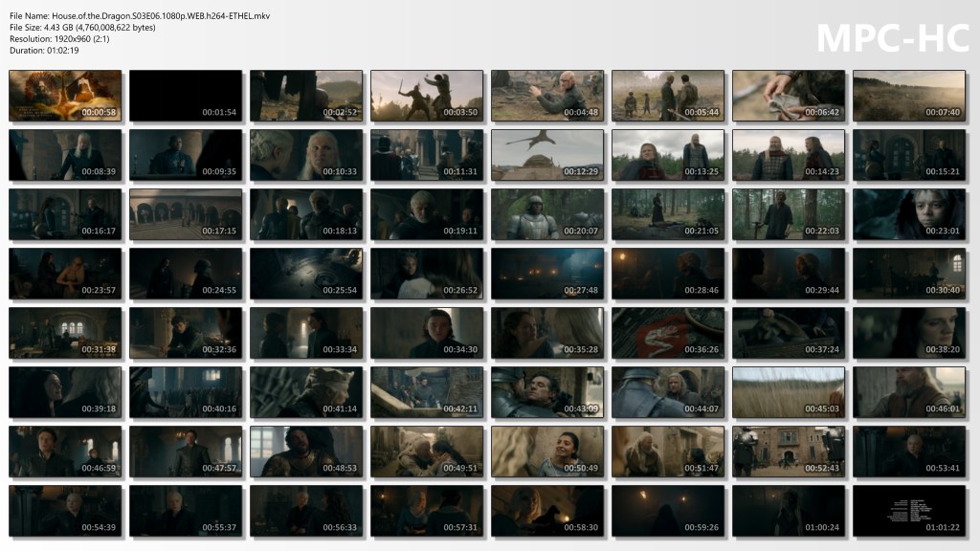Choose the thumbnail at 00:54:39
The height and width of the screenshot is (551, 980).
(65, 511)
